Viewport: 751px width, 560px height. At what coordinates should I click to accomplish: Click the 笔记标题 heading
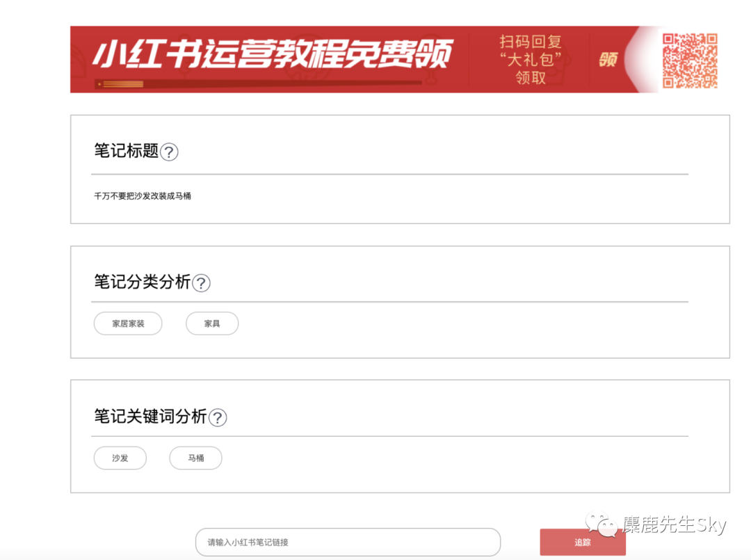126,150
